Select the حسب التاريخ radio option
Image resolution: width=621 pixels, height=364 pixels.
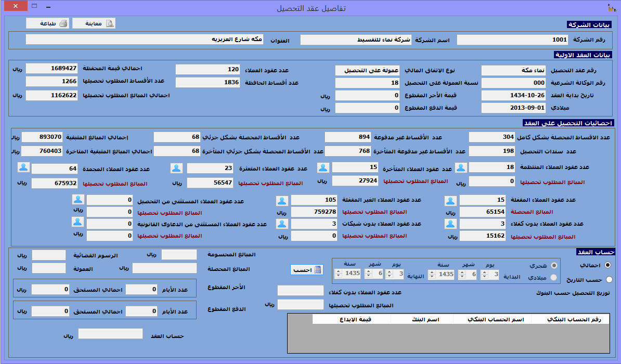click(x=609, y=280)
